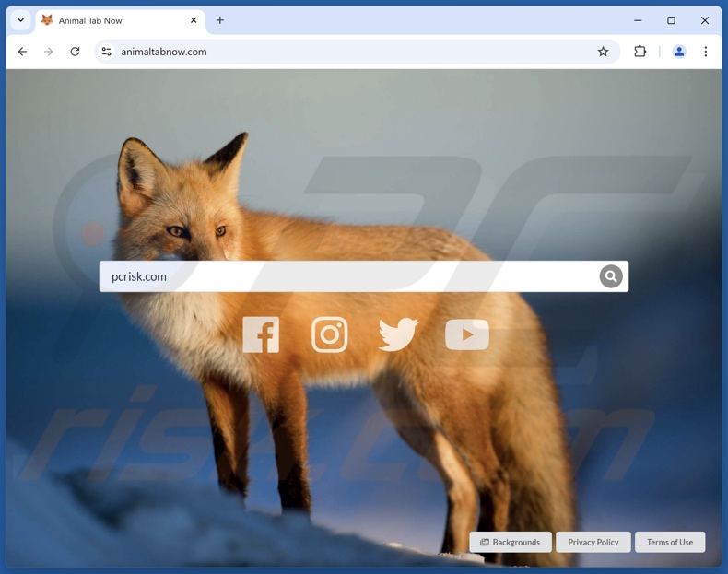Image resolution: width=728 pixels, height=574 pixels.
Task: Click the address bar showing animaltabnow.com
Action: [x=357, y=52]
